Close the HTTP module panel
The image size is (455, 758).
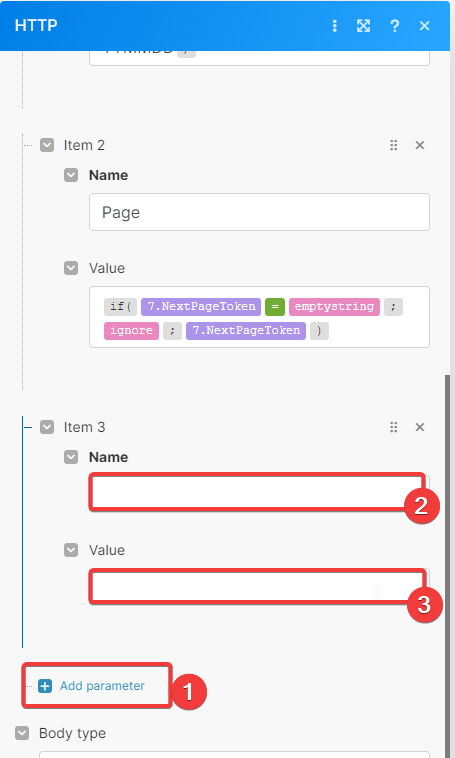(425, 26)
